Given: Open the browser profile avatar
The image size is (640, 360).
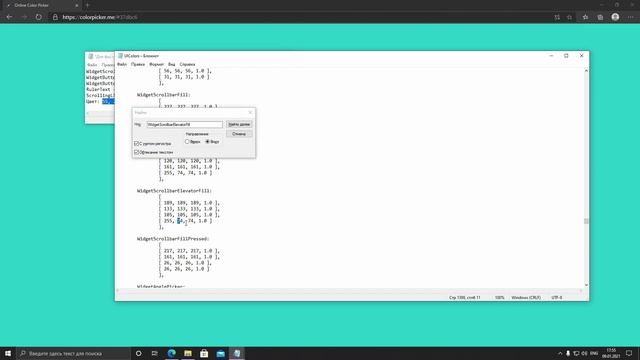Looking at the screenshot, I should (615, 17).
